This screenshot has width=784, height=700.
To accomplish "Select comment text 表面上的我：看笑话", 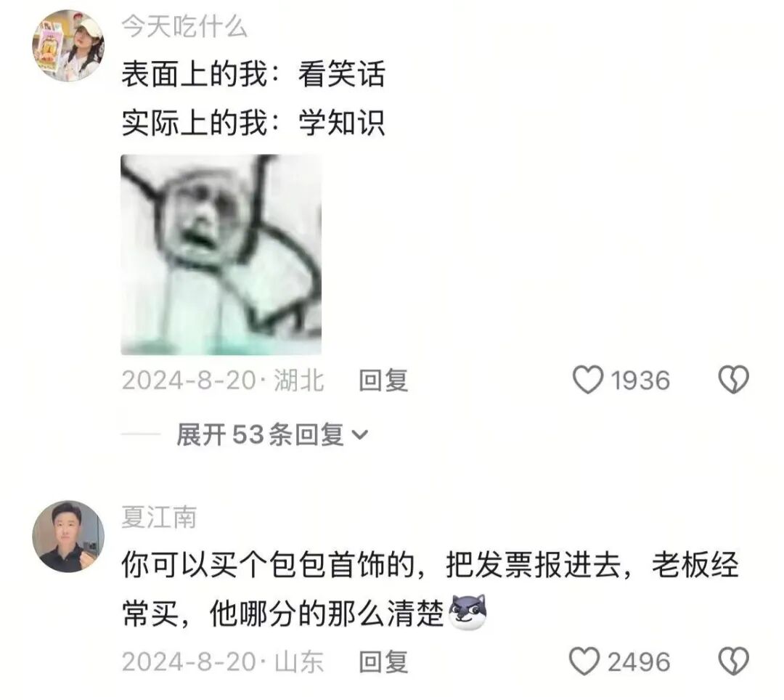I will pyautogui.click(x=253, y=75).
